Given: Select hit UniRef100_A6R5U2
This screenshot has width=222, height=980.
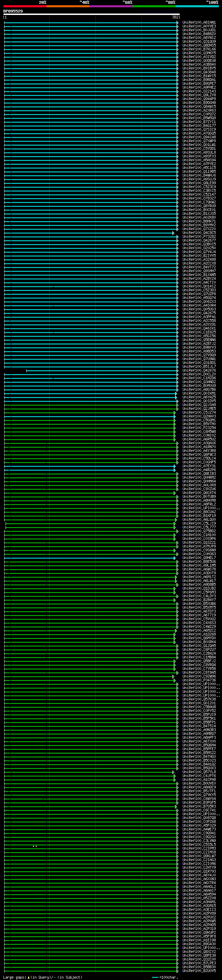Looking at the screenshot, I should (199, 439).
